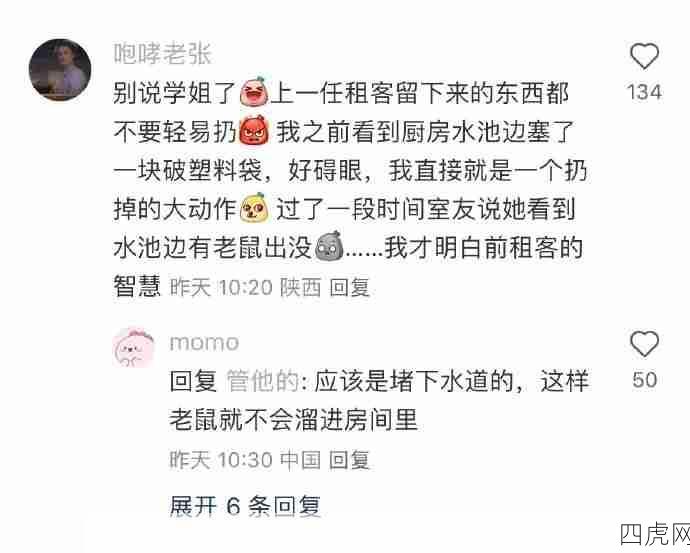Like the comment by 咆哮老张
This screenshot has width=690, height=553.
(644, 56)
